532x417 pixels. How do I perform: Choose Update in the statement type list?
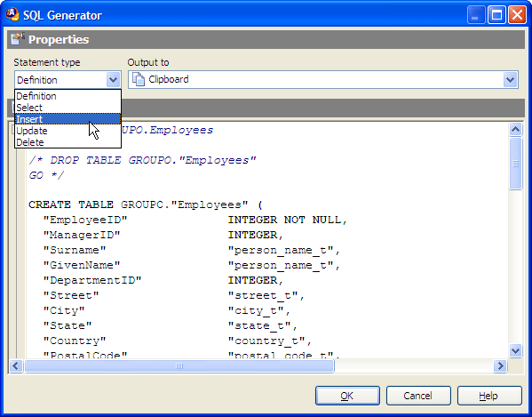[x=67, y=131]
